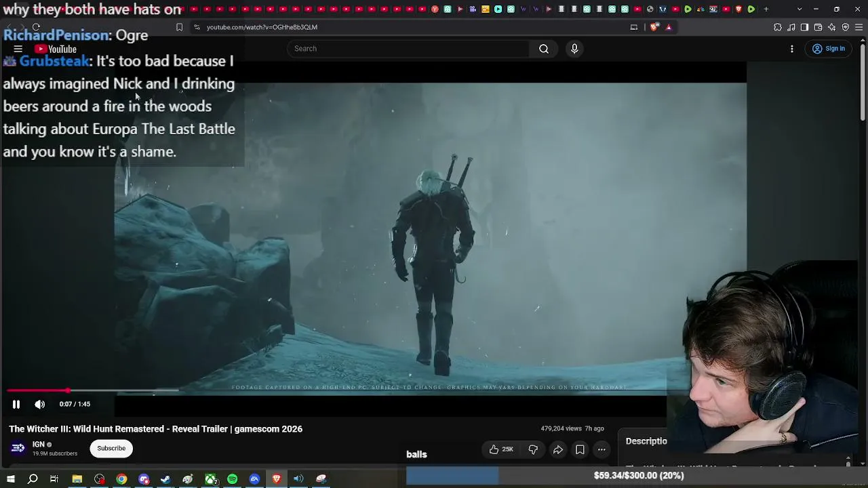This screenshot has width=868, height=488.
Task: Bookmark this page in the address bar
Action: pos(179,27)
